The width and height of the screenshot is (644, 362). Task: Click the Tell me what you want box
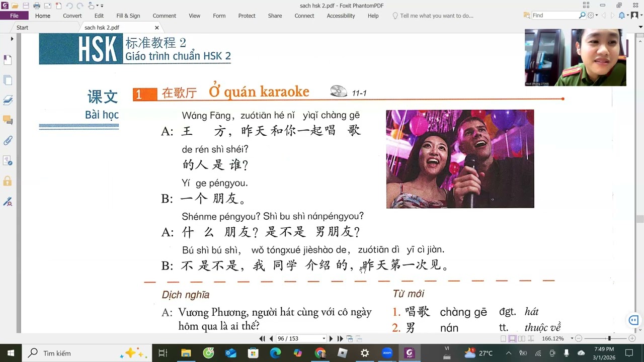(436, 16)
